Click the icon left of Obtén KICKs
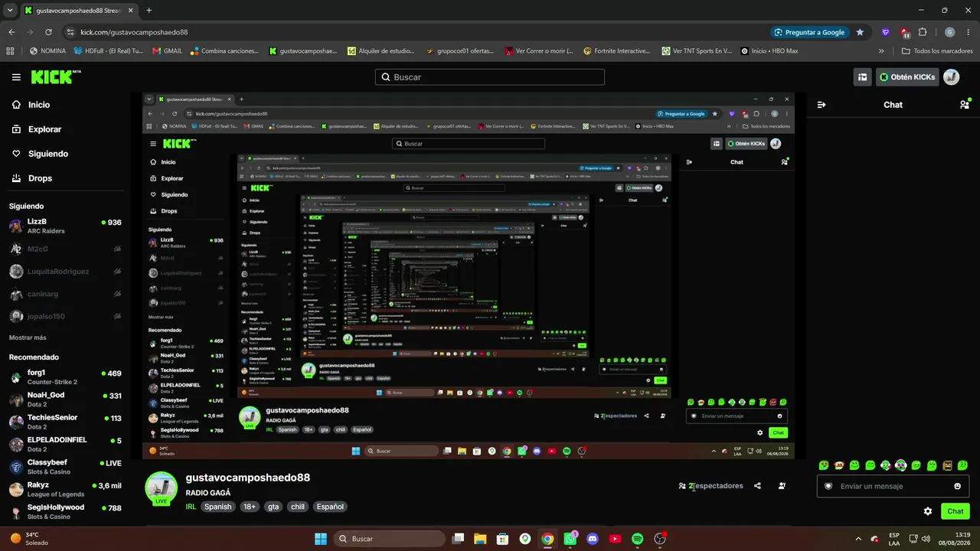980x551 pixels. 863,77
